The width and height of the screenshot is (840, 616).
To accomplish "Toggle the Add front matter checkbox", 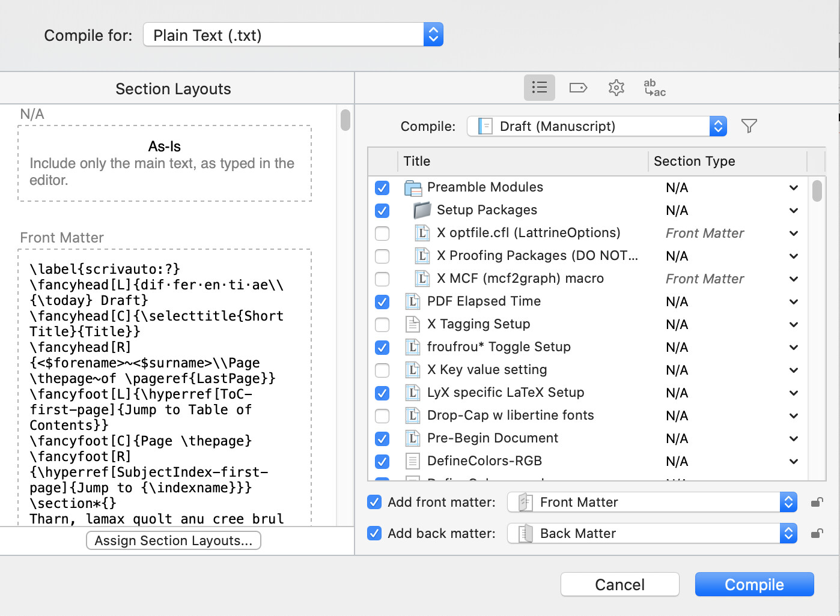I will [x=374, y=503].
